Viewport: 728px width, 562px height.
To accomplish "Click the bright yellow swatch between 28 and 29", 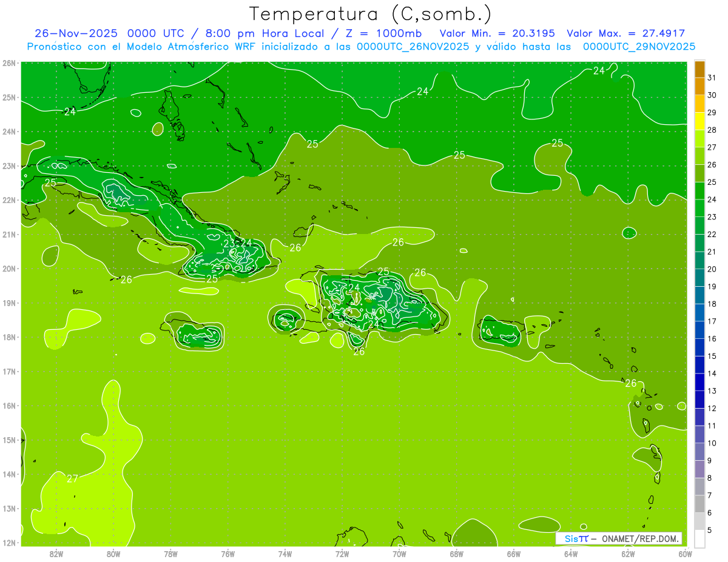I will (x=699, y=121).
